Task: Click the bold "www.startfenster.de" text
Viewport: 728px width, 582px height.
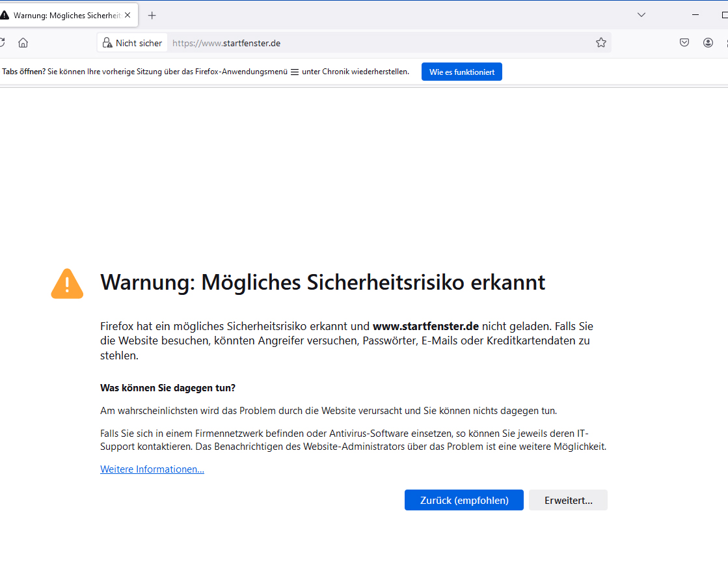Action: 425,326
